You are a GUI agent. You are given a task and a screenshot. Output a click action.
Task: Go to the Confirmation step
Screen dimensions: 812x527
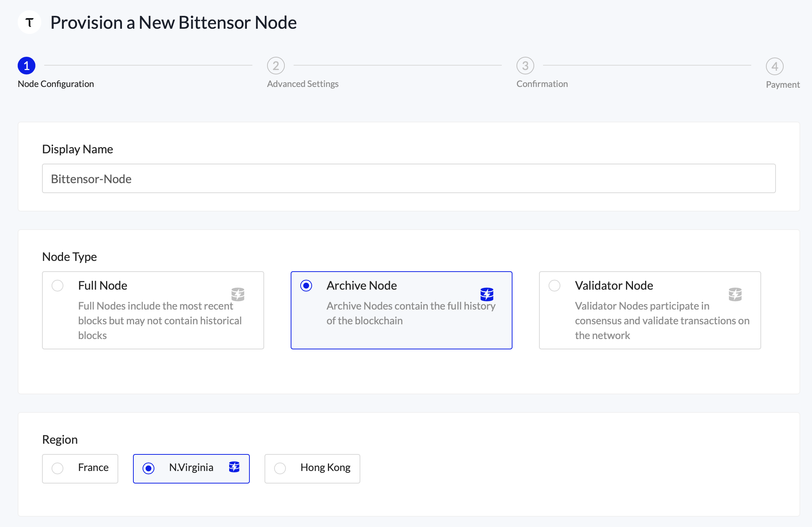click(x=542, y=84)
